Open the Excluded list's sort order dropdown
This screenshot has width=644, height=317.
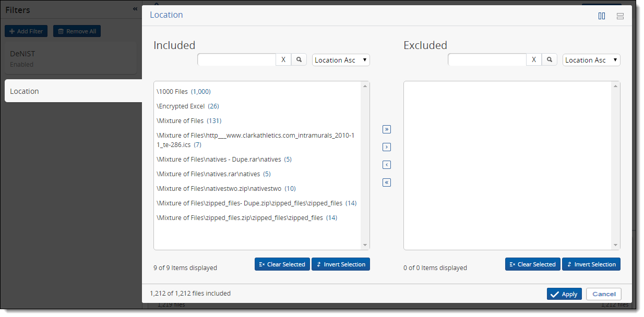point(591,59)
